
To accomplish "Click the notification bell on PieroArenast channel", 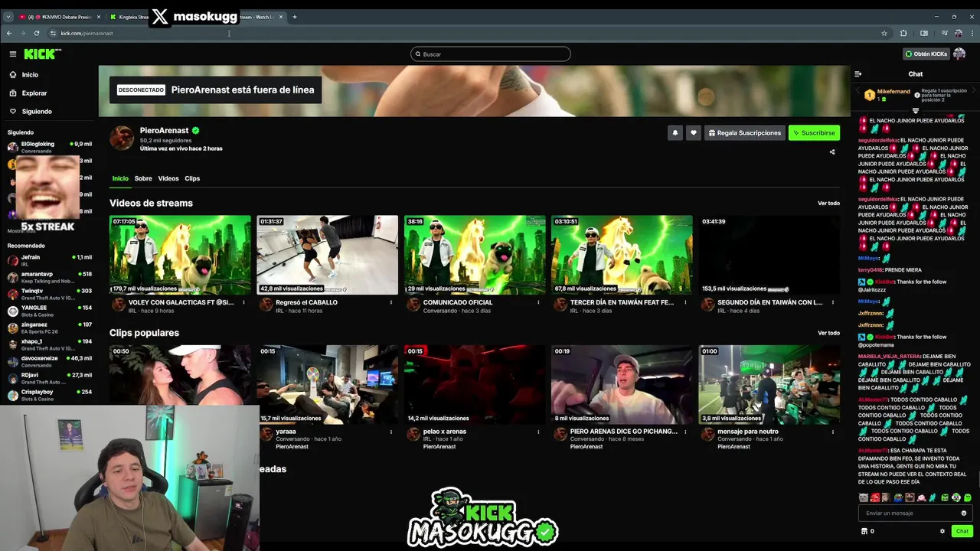I will (675, 133).
